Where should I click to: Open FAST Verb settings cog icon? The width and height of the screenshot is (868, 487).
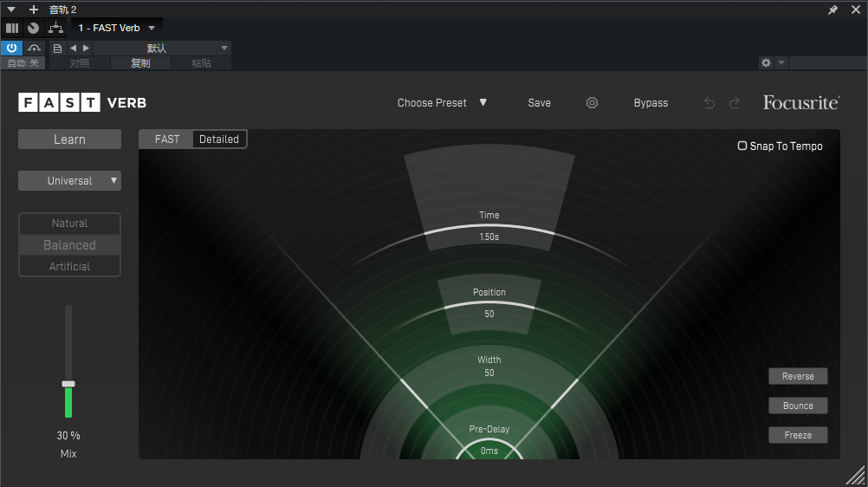click(592, 102)
